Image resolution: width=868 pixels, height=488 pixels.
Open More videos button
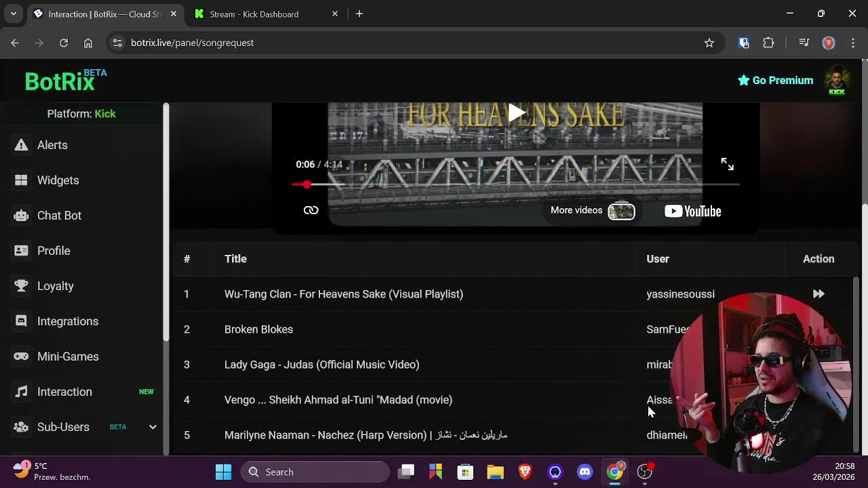593,211
